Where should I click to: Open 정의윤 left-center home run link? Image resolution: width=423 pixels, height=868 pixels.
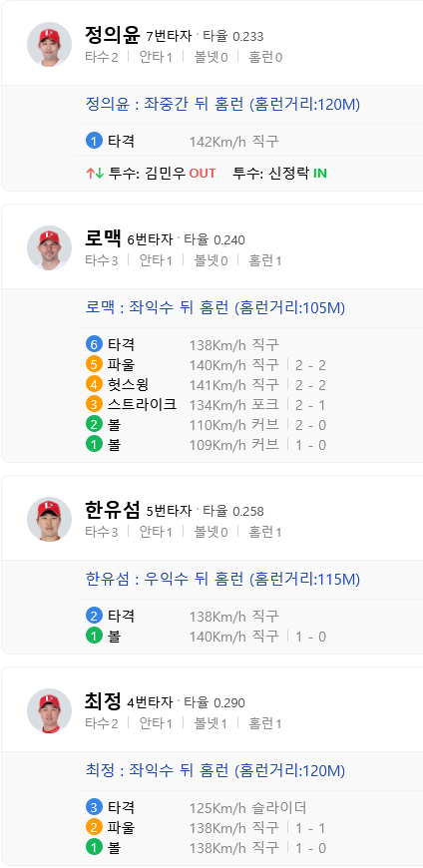[x=223, y=104]
